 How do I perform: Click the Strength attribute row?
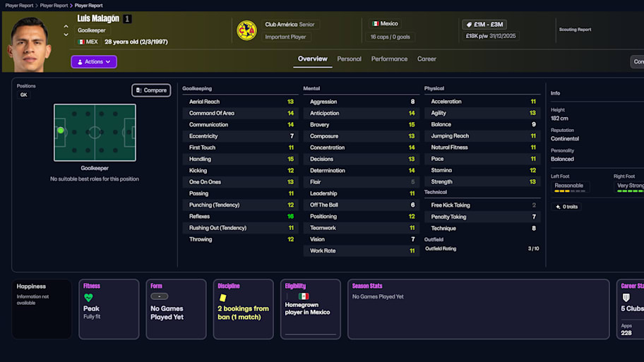point(482,182)
